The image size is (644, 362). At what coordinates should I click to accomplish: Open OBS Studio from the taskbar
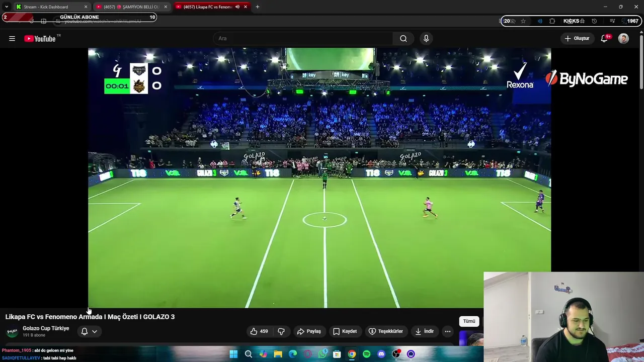pos(396,354)
